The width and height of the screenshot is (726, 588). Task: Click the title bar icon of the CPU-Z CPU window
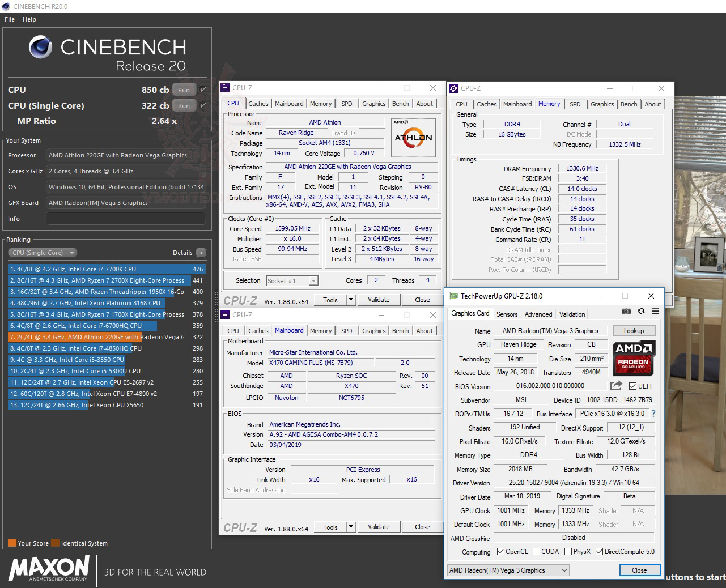click(x=226, y=88)
